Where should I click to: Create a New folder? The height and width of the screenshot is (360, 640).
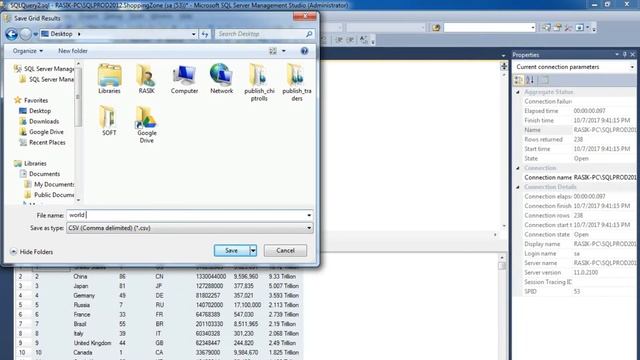tap(73, 51)
